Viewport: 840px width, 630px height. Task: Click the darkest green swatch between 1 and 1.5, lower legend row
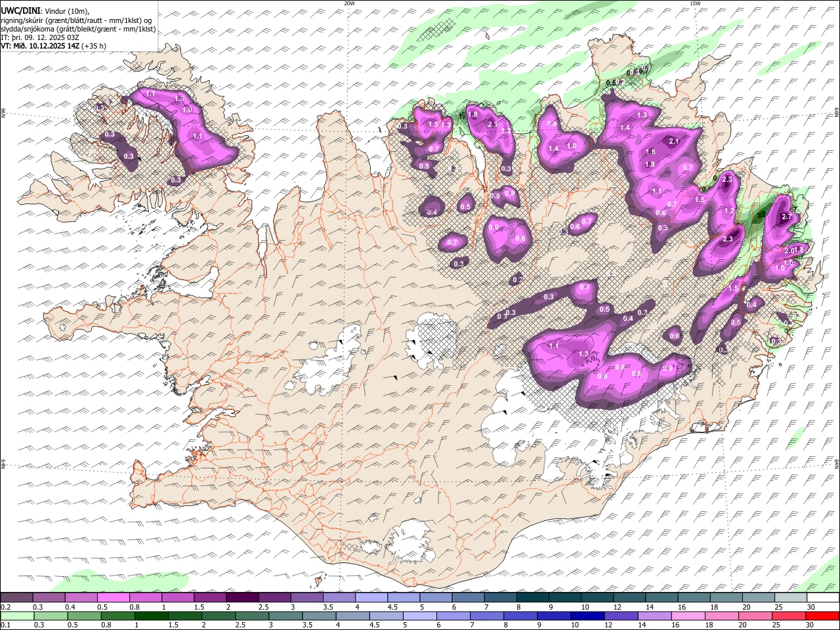pyautogui.click(x=152, y=616)
